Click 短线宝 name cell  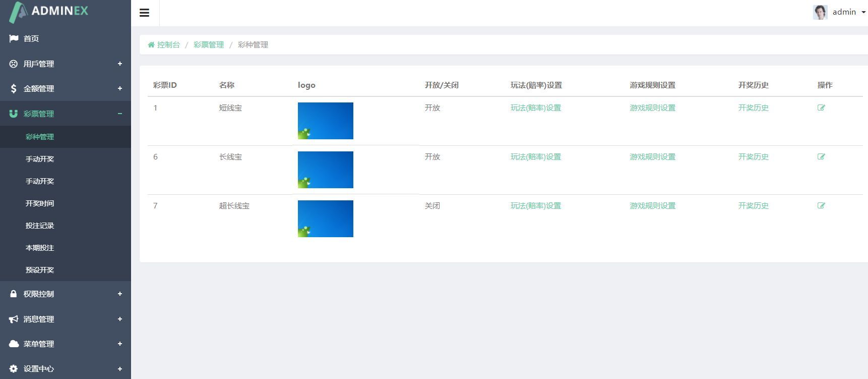pos(230,107)
